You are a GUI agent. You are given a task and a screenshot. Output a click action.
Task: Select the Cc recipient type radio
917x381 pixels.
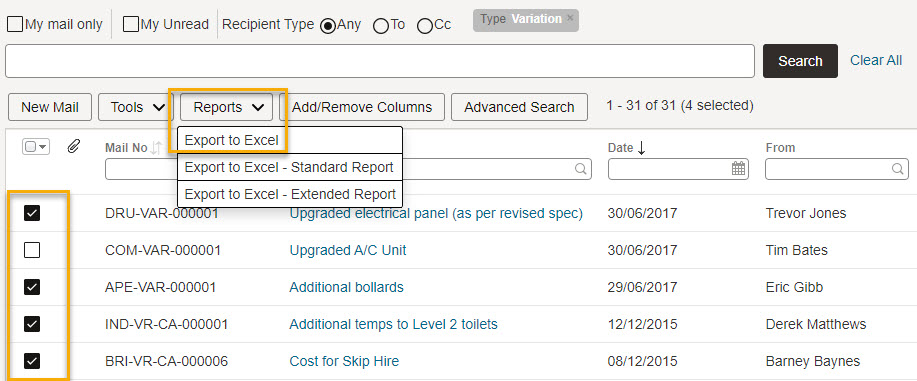[425, 26]
